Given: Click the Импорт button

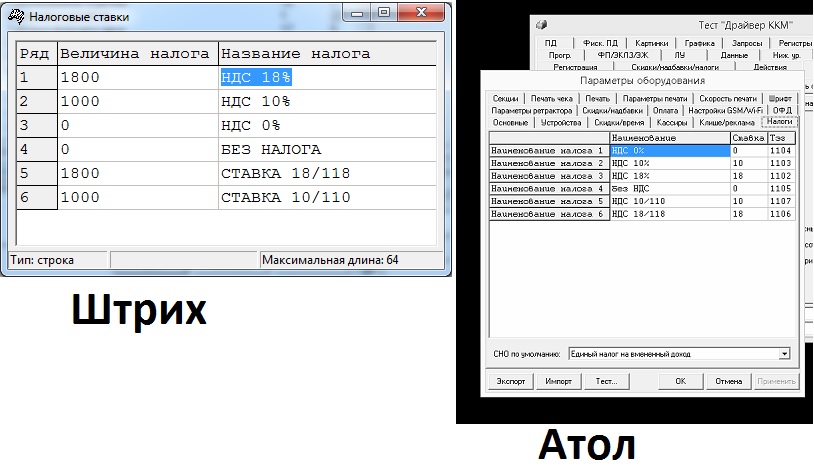Looking at the screenshot, I should 558,381.
